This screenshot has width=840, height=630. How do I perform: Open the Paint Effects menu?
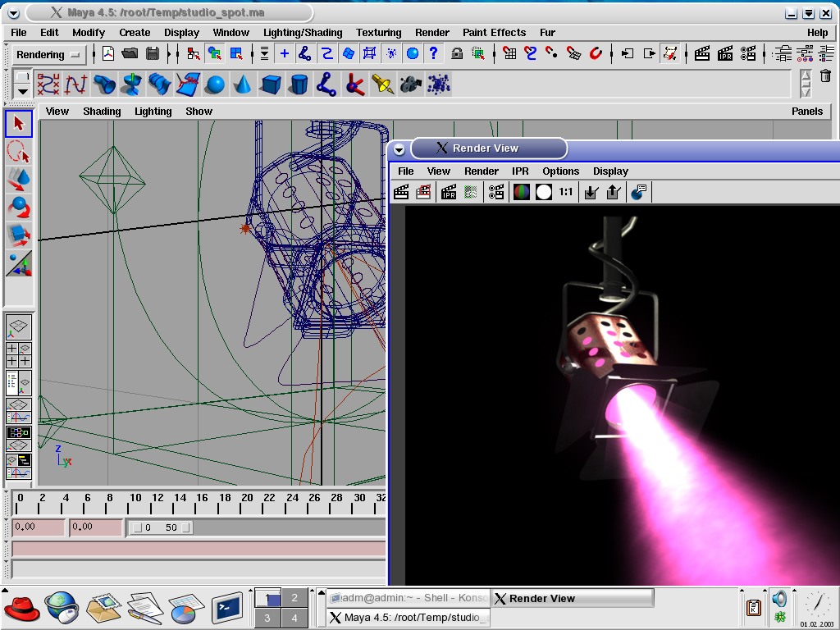click(494, 33)
